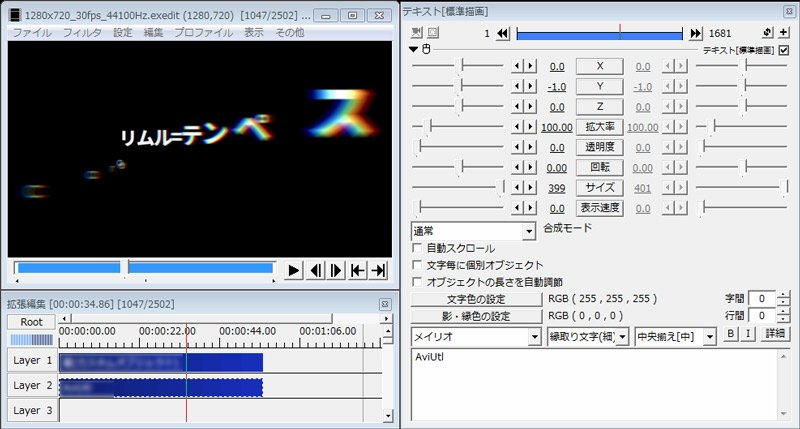The height and width of the screenshot is (429, 800).
Task: Toggle bold B text style
Action: pyautogui.click(x=731, y=334)
